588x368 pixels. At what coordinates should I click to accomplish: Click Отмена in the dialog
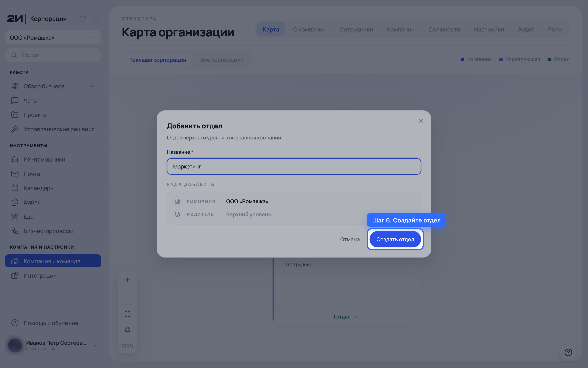point(350,239)
